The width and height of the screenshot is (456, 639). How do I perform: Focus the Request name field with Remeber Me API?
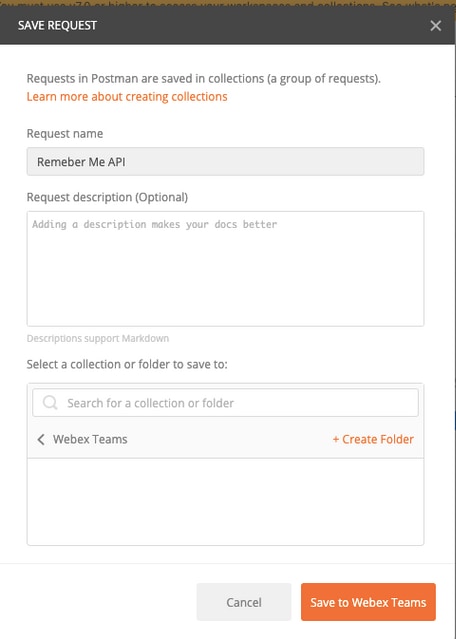(225, 162)
